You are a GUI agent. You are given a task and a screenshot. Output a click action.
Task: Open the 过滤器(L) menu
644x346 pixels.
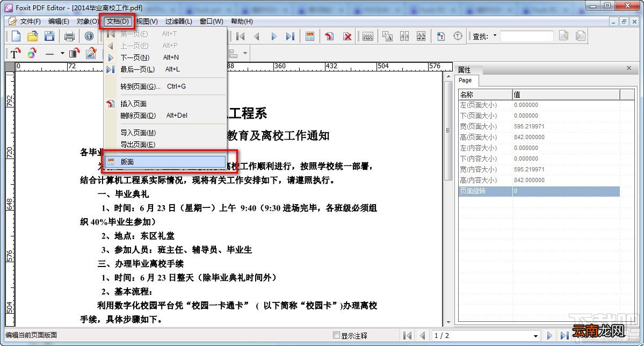(178, 21)
